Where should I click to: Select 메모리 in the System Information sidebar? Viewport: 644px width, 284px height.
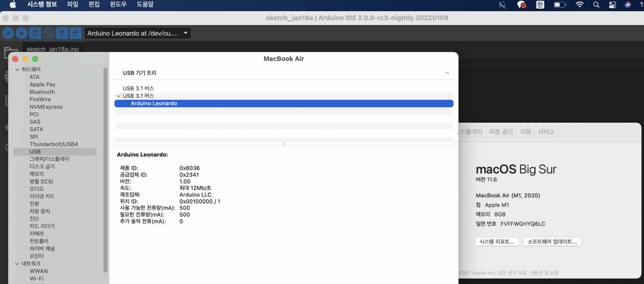click(37, 174)
